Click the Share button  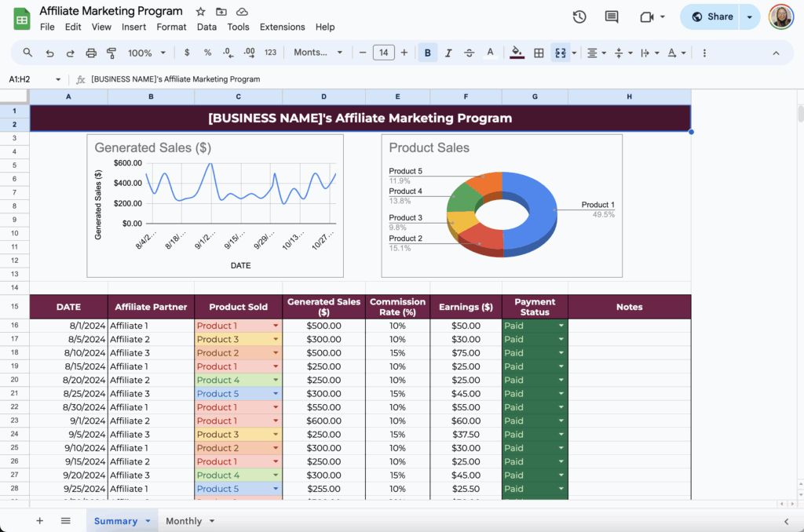pyautogui.click(x=711, y=16)
